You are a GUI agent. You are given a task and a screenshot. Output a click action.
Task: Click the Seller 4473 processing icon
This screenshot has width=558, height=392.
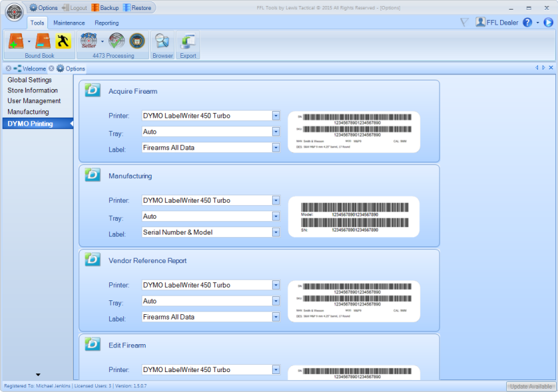tap(88, 41)
